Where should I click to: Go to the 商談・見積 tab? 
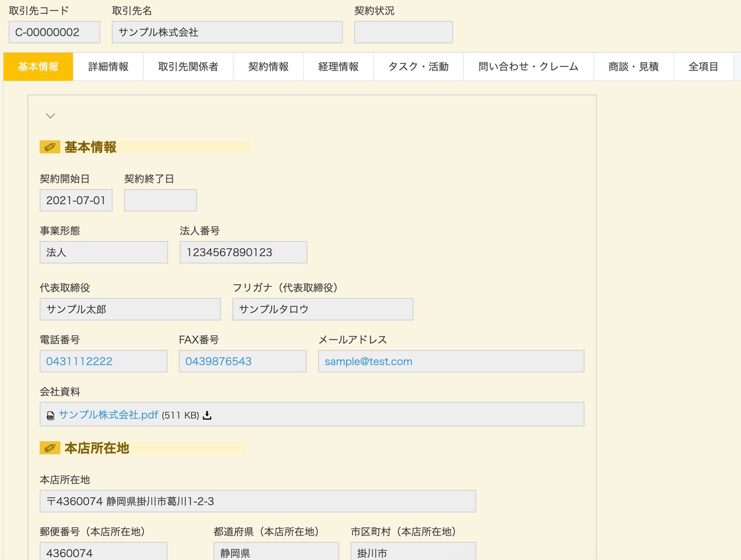(x=633, y=67)
